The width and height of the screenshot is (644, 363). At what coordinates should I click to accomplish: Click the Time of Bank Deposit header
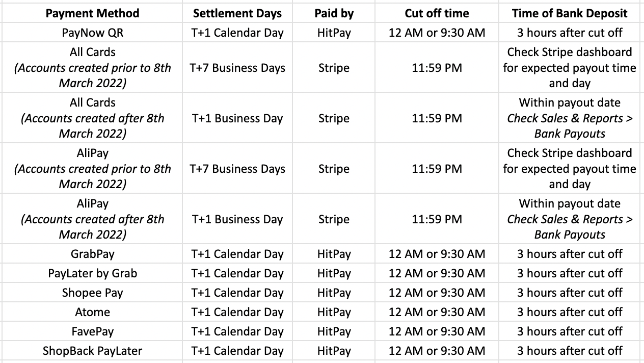tap(570, 13)
